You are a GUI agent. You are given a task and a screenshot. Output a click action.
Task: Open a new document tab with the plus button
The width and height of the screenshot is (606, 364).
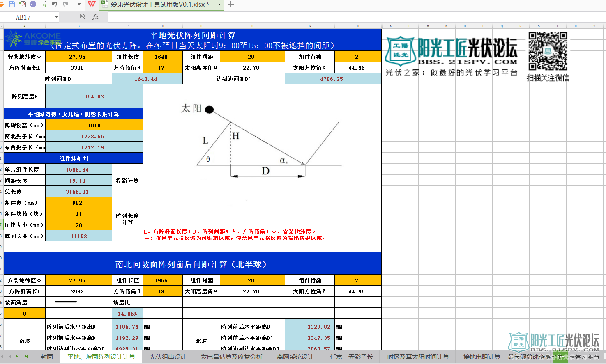(231, 4)
